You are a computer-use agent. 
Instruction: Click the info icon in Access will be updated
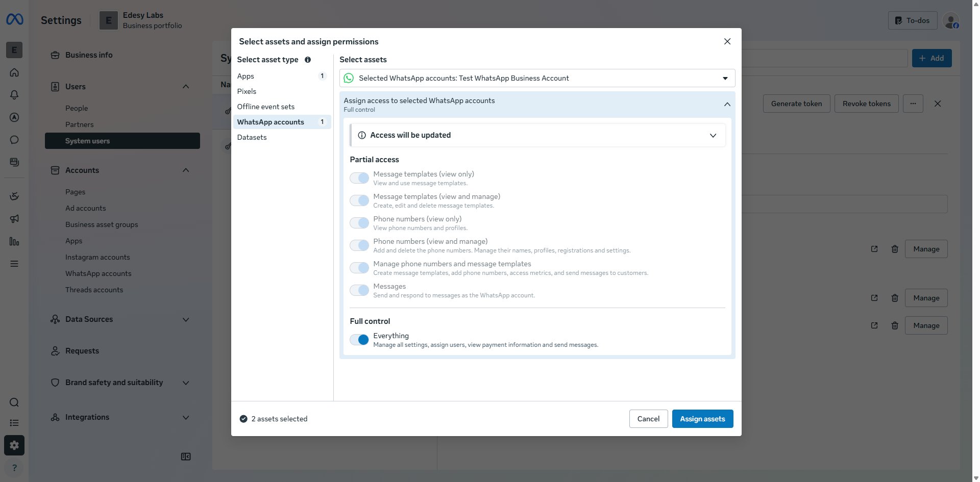[x=362, y=135]
